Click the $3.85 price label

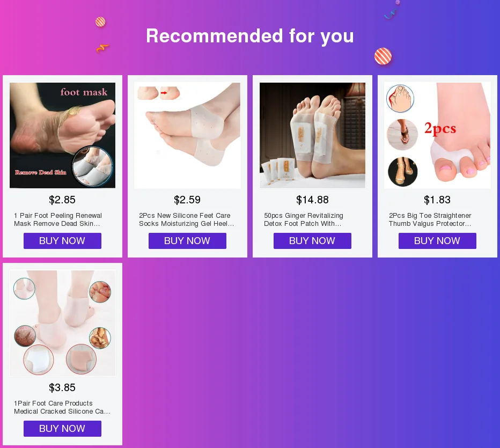click(x=62, y=388)
